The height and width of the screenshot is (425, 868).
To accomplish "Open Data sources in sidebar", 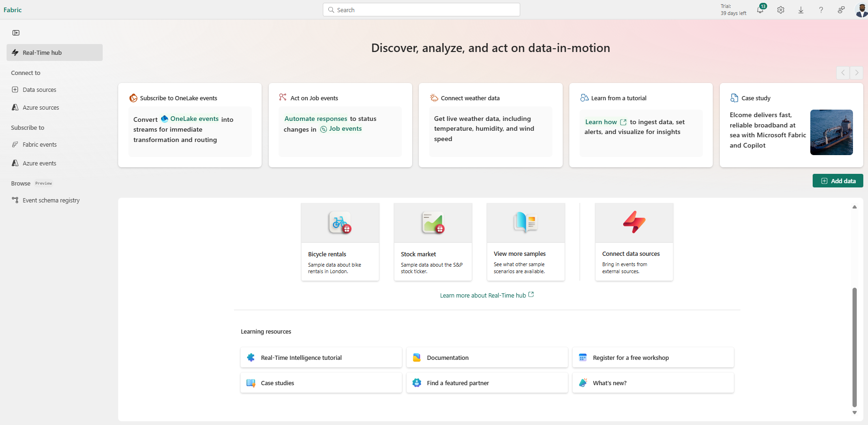I will [x=39, y=90].
